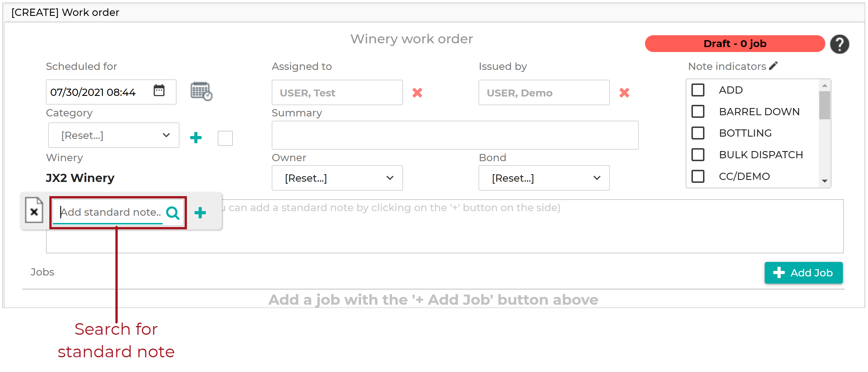The width and height of the screenshot is (868, 372).
Task: Click the calendar picker in Scheduled for field
Action: [159, 90]
